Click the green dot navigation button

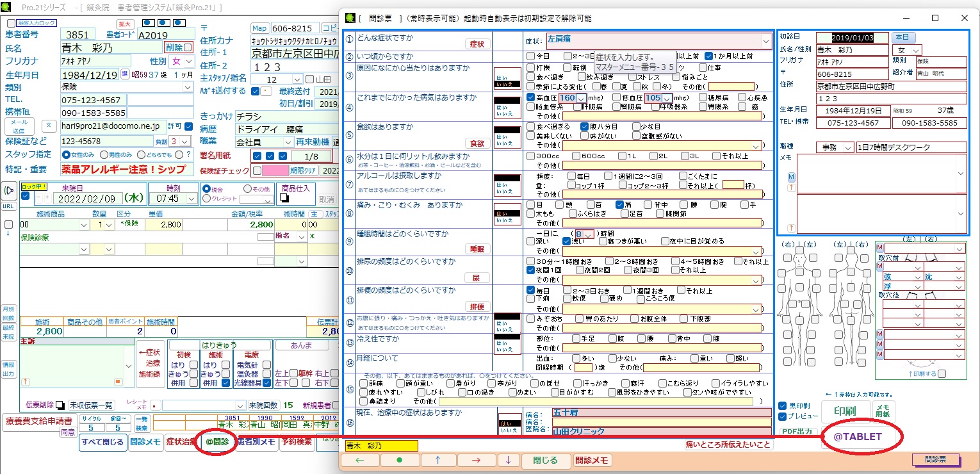coord(399,461)
